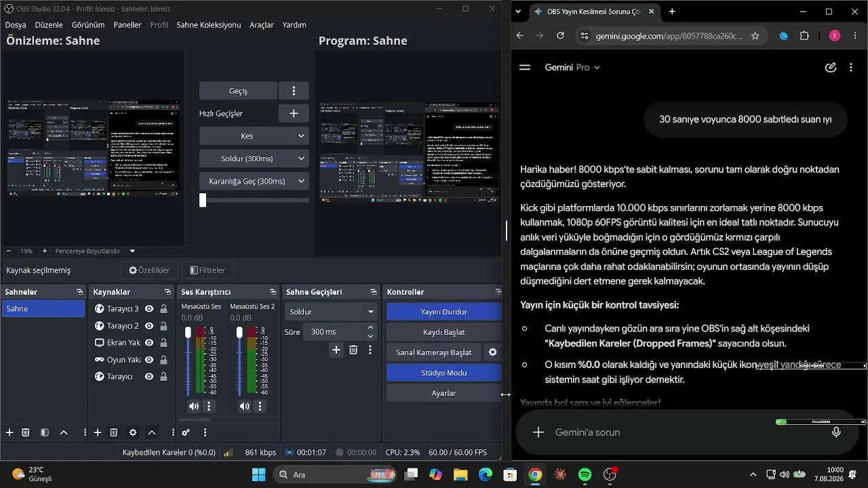
Task: Open virtual camera settings gear
Action: [x=493, y=352]
